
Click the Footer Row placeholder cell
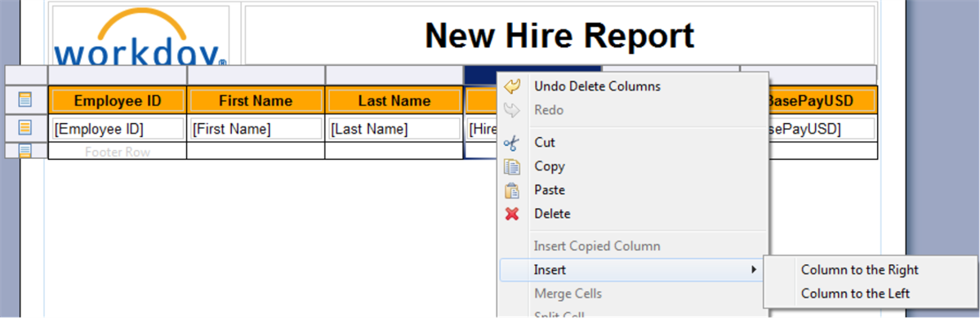tap(118, 152)
